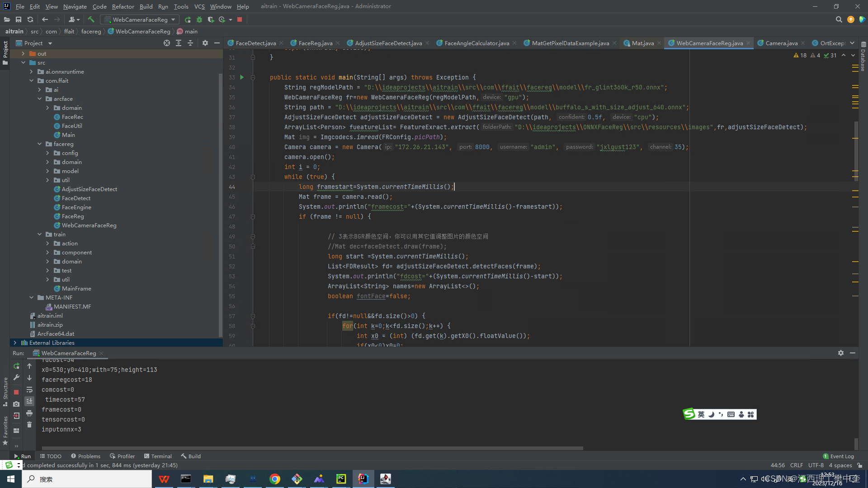Click the Open file icon
Viewport: 868px width, 488px height.
[x=7, y=19]
